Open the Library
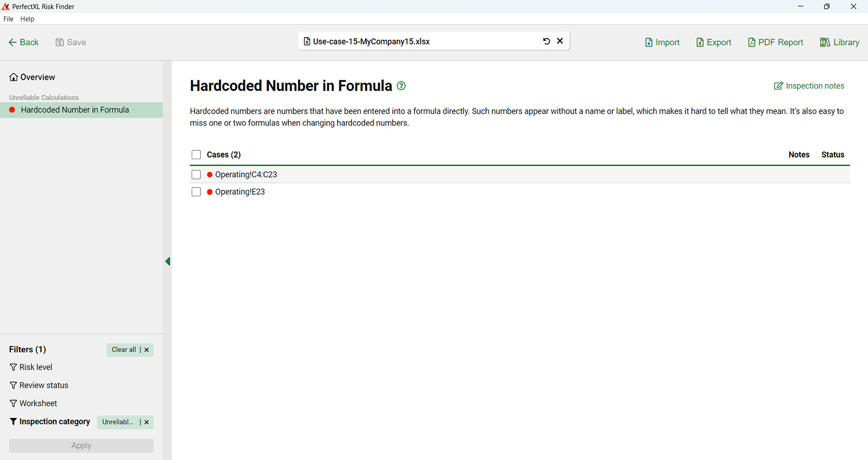The width and height of the screenshot is (868, 460). click(x=840, y=43)
